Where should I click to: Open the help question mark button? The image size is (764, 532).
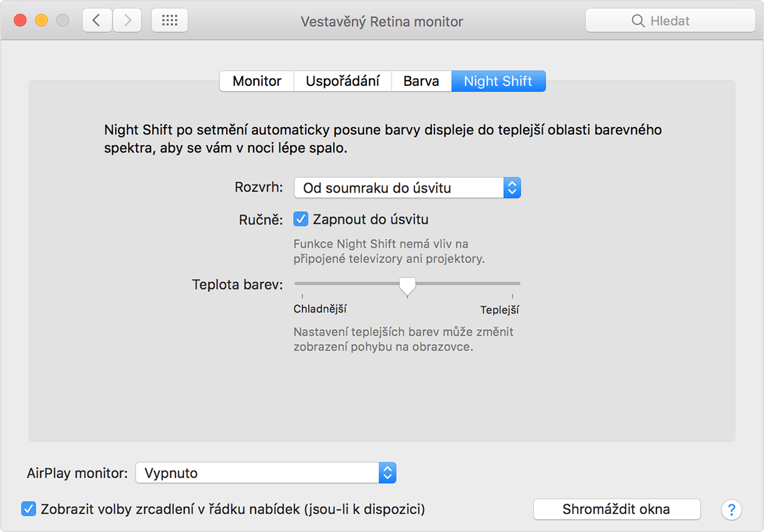pyautogui.click(x=731, y=510)
